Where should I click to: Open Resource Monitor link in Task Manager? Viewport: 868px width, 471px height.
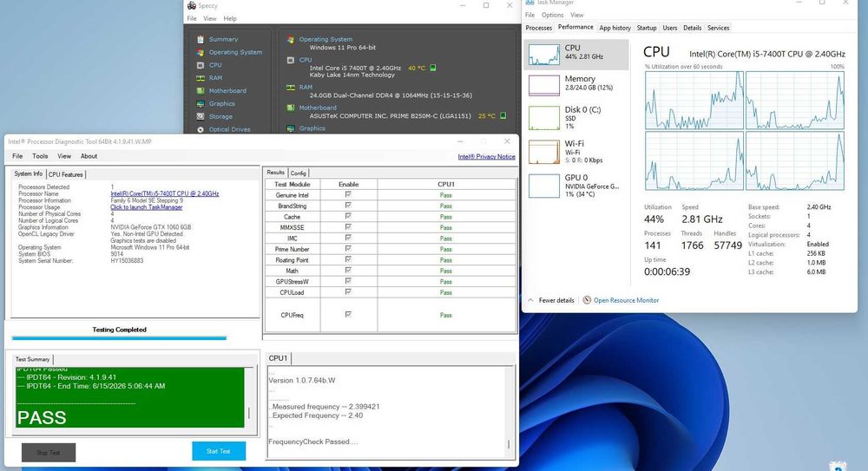626,300
